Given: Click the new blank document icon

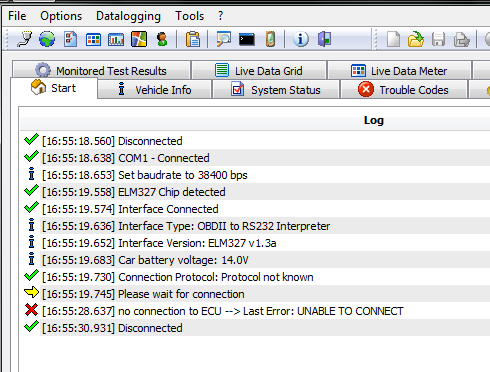Looking at the screenshot, I should 393,39.
